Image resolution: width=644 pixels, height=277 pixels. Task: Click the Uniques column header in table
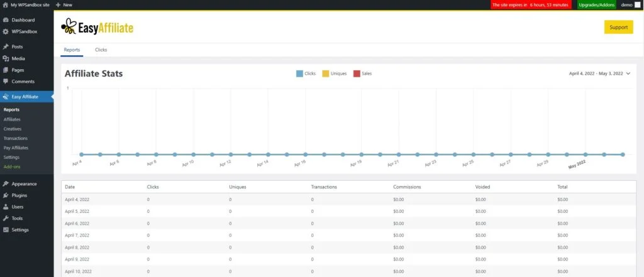237,187
